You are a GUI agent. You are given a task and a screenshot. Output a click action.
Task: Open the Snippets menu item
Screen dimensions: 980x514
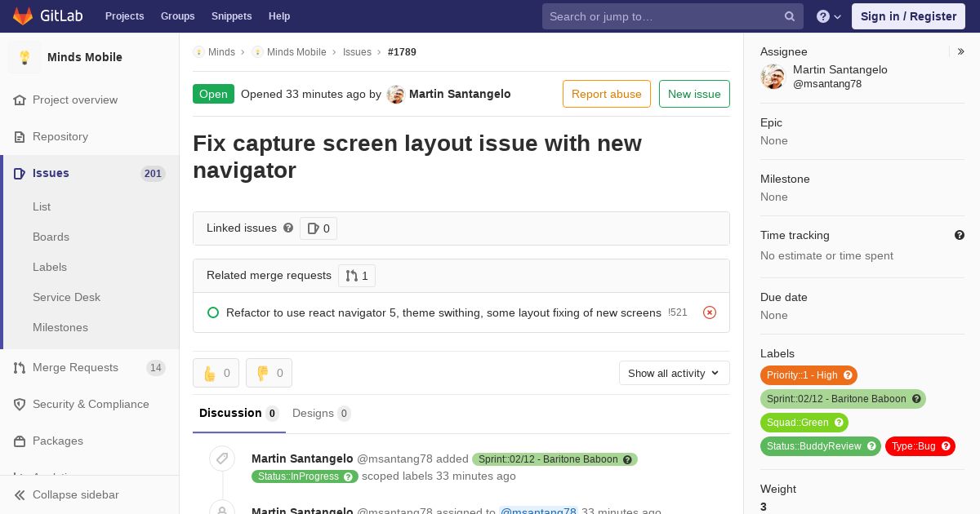232,16
